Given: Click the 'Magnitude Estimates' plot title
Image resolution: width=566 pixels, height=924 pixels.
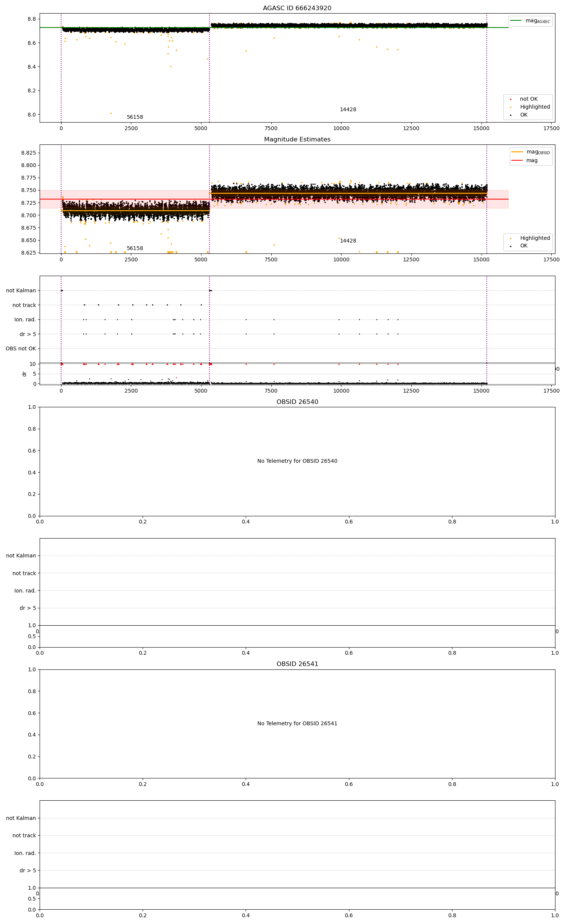Looking at the screenshot, I should [297, 140].
